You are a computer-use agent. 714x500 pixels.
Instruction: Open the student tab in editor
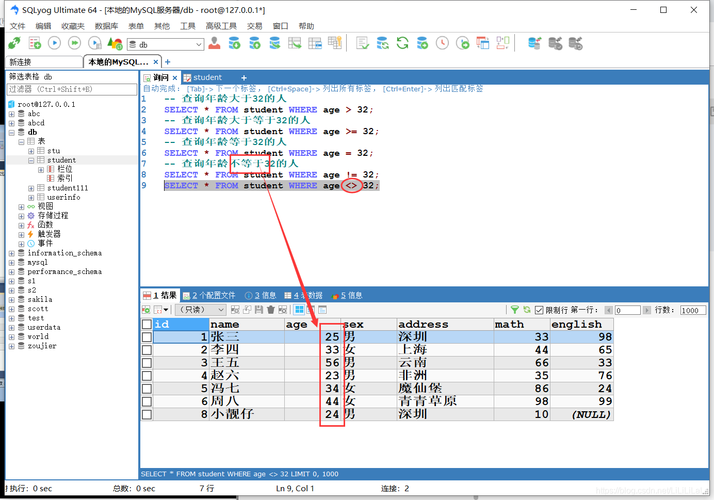[x=205, y=77]
